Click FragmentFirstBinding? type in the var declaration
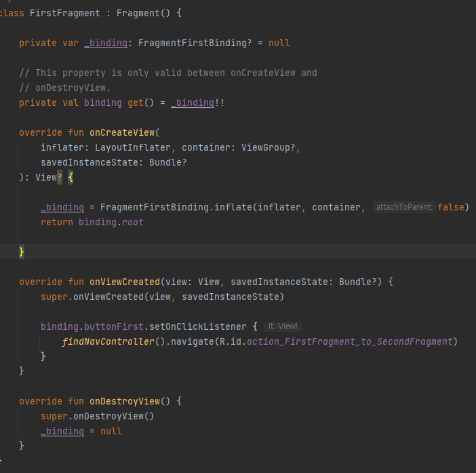The height and width of the screenshot is (473, 476). (195, 43)
